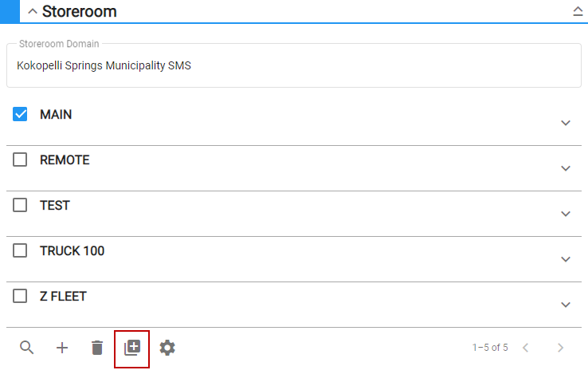Click the TEST storeroom name
The height and width of the screenshot is (374, 588).
click(x=55, y=206)
